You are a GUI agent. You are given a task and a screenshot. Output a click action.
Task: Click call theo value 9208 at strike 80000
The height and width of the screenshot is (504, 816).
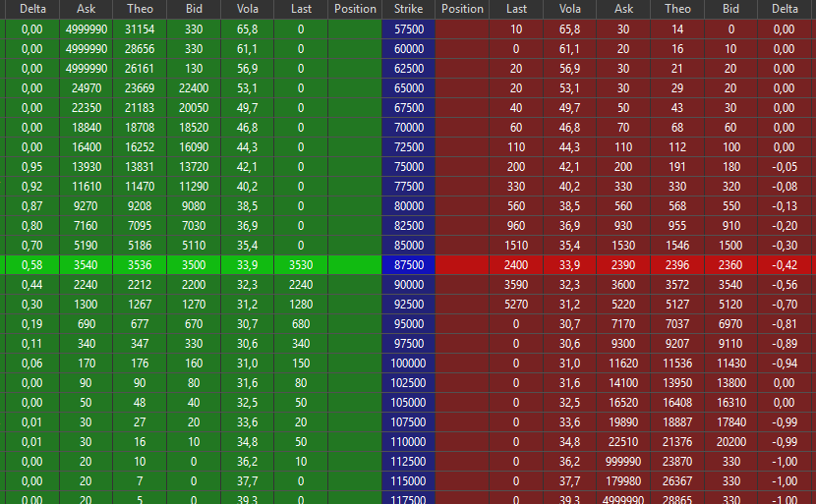click(141, 206)
